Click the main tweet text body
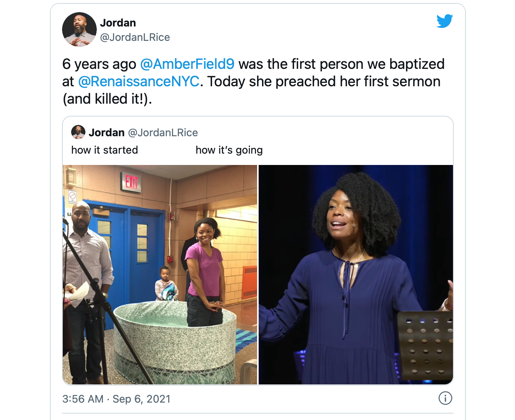 click(x=253, y=81)
